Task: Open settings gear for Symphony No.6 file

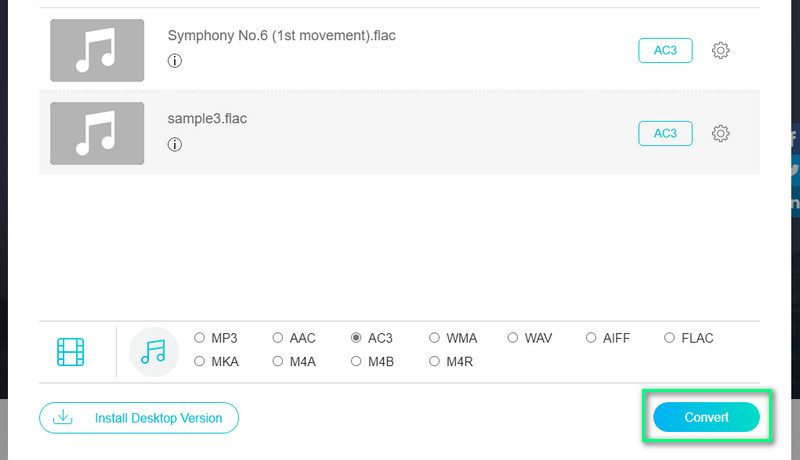Action: [x=720, y=51]
